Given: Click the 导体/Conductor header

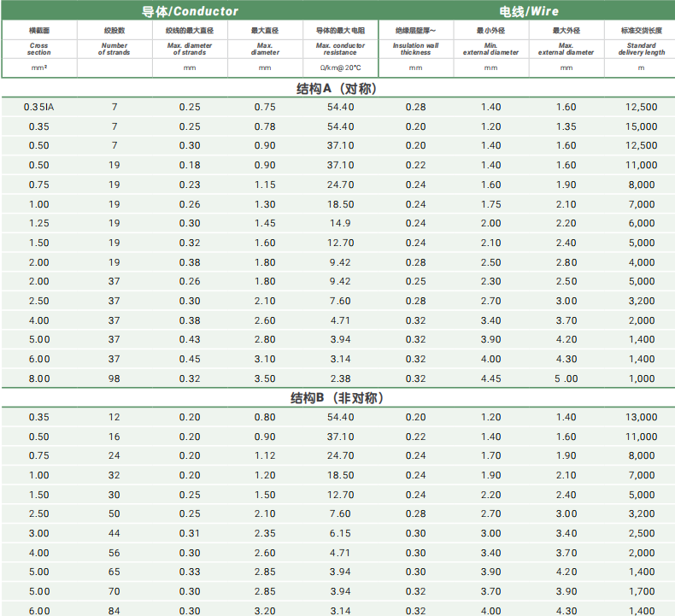Looking at the screenshot, I should 190,11.
